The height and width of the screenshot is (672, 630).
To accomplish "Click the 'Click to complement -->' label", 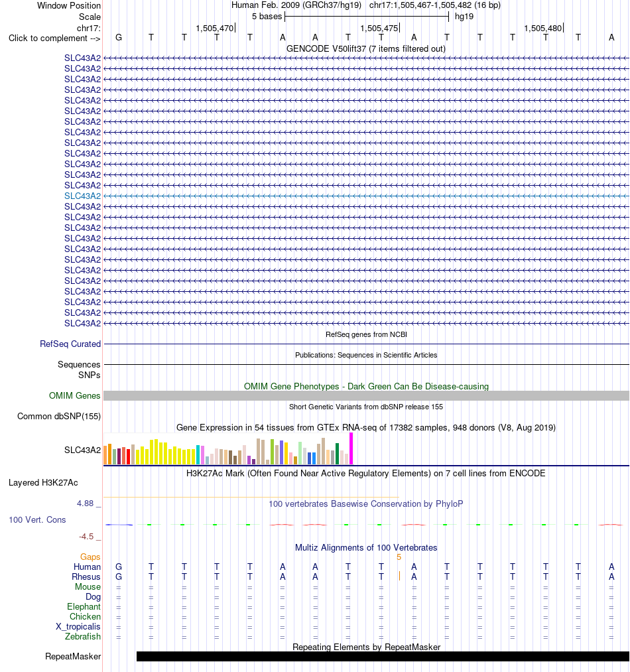I will 54,38.
